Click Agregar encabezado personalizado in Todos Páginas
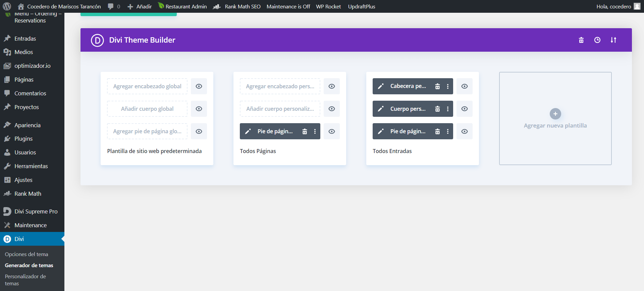 tap(280, 86)
